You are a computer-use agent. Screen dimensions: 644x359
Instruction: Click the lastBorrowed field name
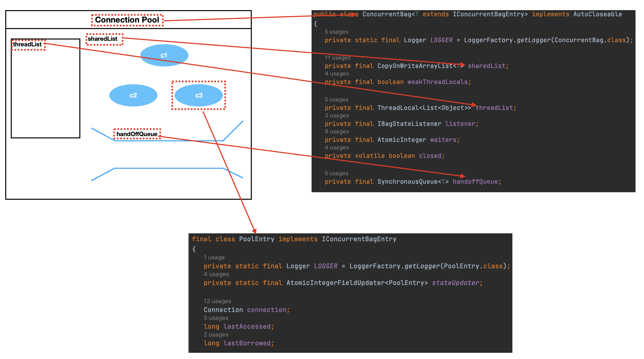click(247, 343)
